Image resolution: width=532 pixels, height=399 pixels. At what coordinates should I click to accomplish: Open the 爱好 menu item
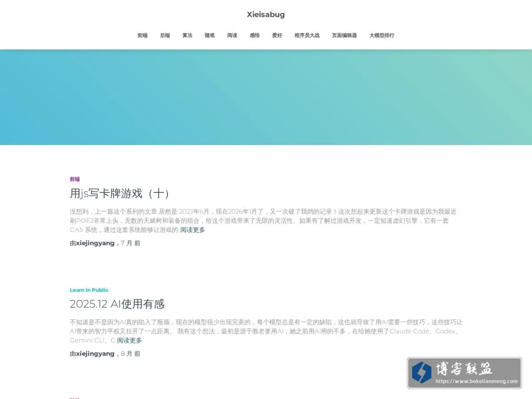277,35
